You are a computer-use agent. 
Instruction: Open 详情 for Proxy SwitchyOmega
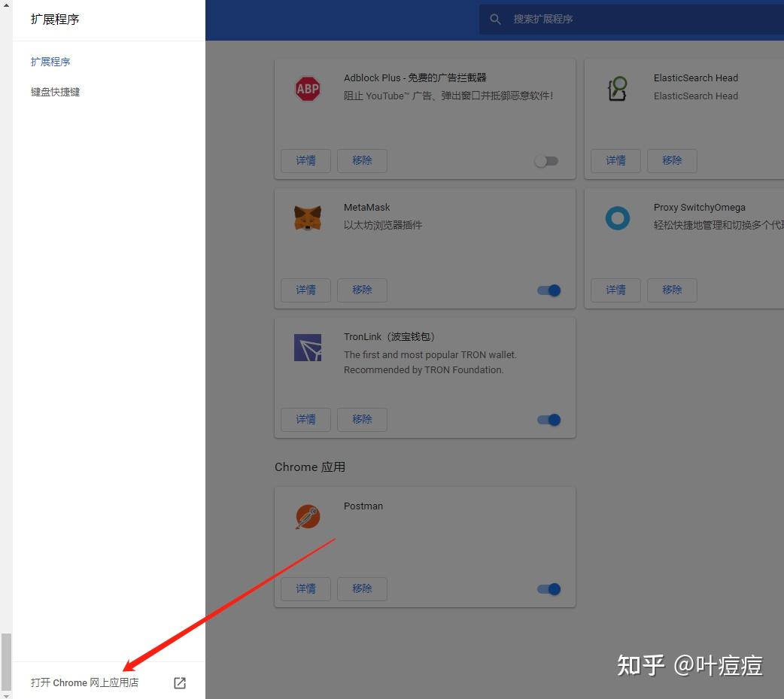coord(615,290)
